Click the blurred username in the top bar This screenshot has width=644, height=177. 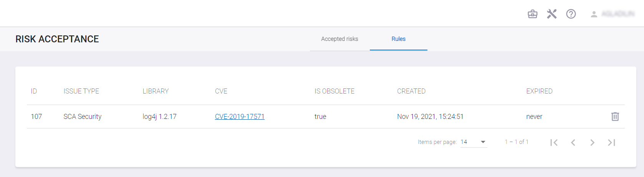[618, 14]
